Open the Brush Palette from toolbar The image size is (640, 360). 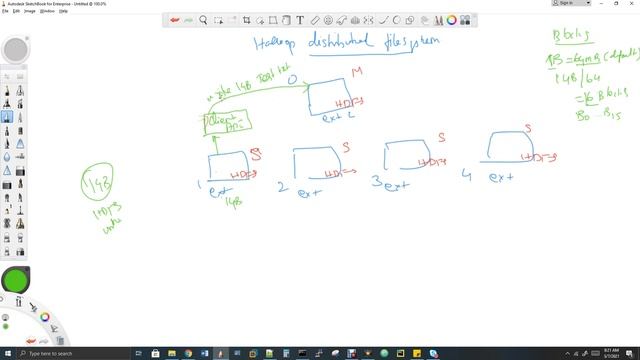click(x=438, y=20)
